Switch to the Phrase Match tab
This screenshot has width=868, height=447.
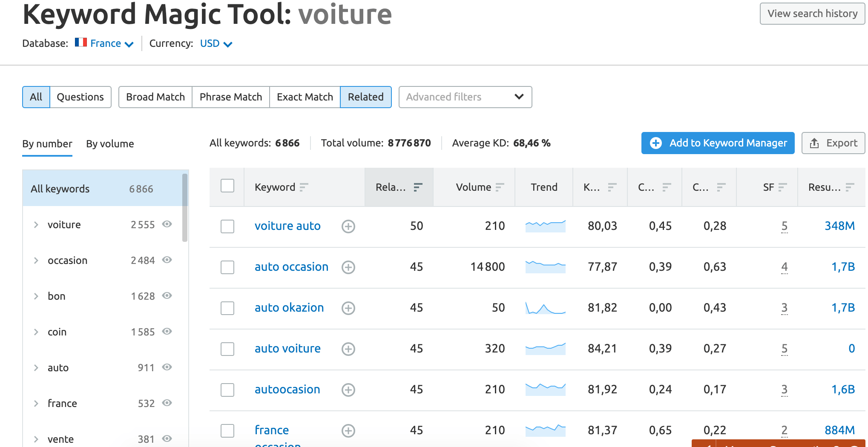(x=230, y=97)
